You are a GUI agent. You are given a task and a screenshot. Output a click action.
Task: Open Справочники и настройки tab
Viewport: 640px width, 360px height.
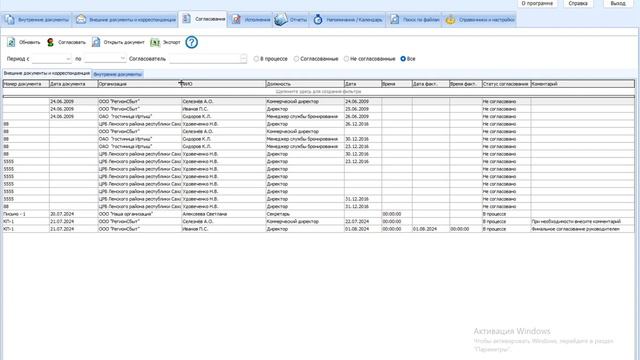(480, 20)
